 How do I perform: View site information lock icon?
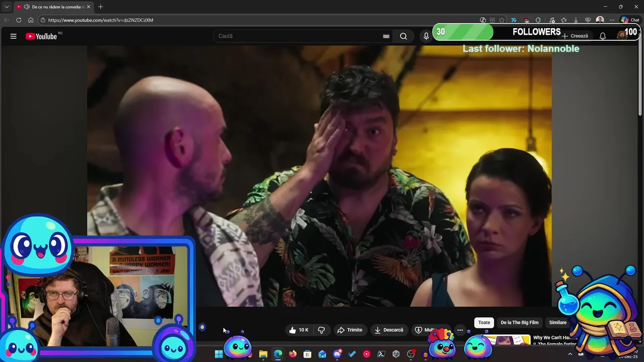43,20
